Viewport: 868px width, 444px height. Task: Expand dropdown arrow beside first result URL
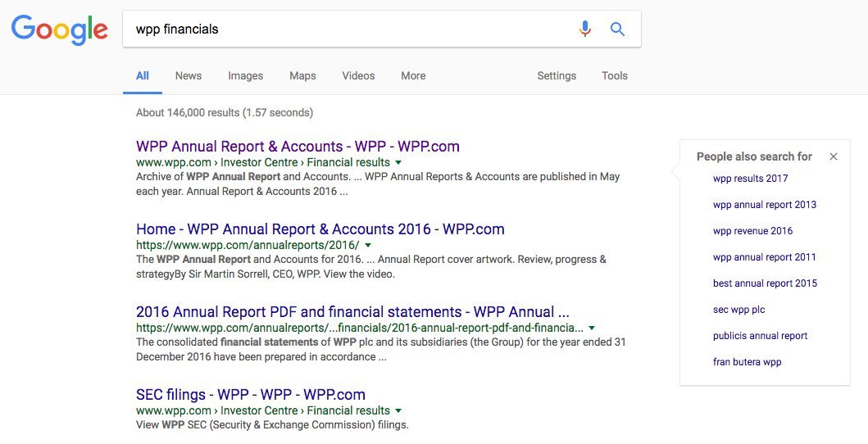398,163
